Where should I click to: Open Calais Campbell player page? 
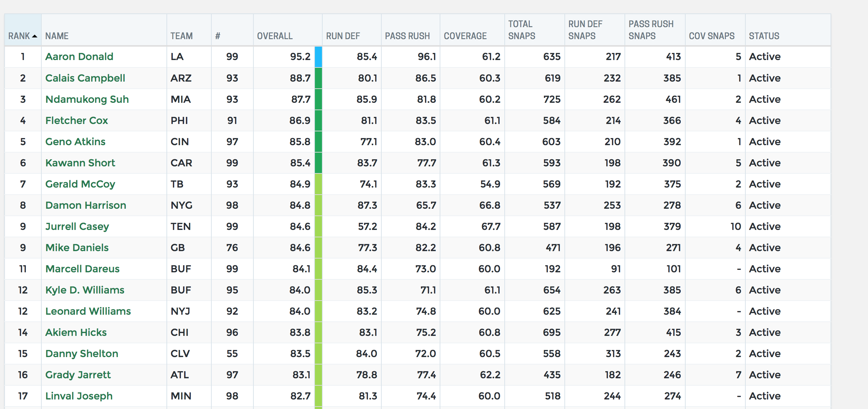tap(85, 78)
